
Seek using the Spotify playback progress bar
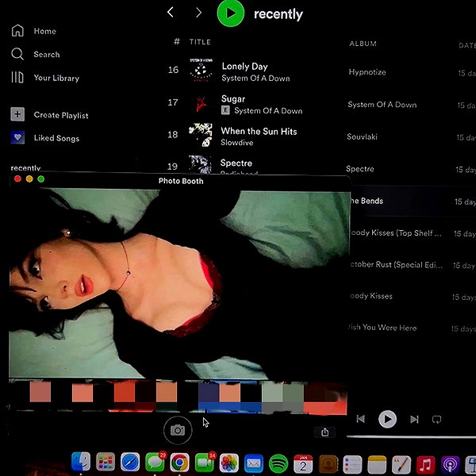pyautogui.click(x=411, y=437)
